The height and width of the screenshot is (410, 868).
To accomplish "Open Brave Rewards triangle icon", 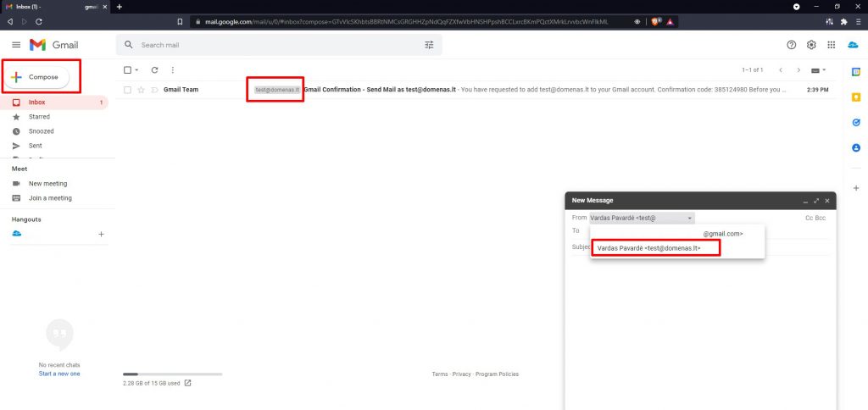I will coord(670,21).
